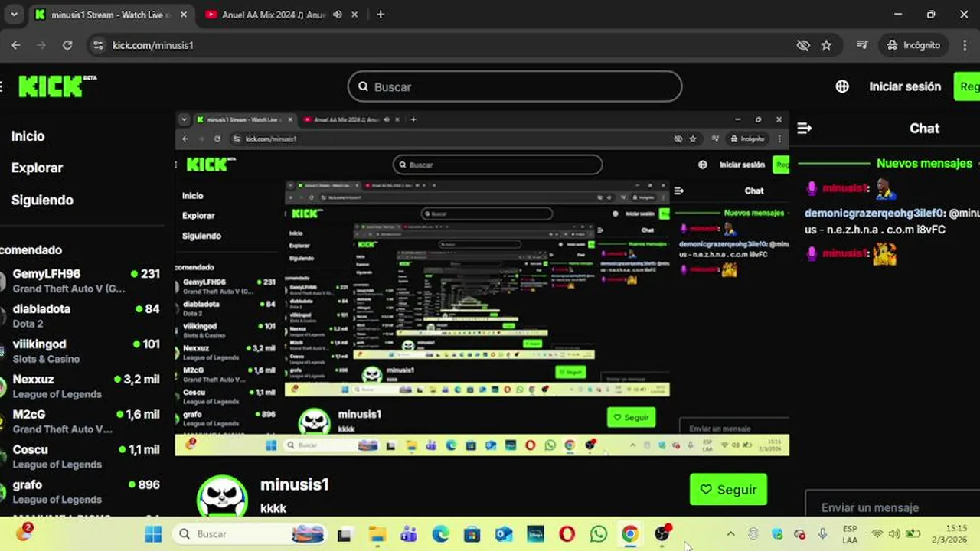Switch to Chrome on the taskbar
This screenshot has width=980, height=551.
pyautogui.click(x=630, y=534)
